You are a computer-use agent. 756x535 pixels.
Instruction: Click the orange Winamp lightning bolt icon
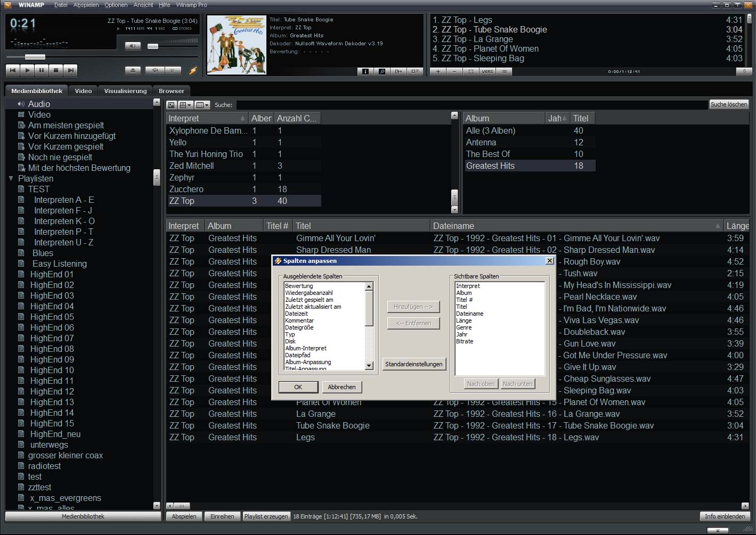(193, 70)
